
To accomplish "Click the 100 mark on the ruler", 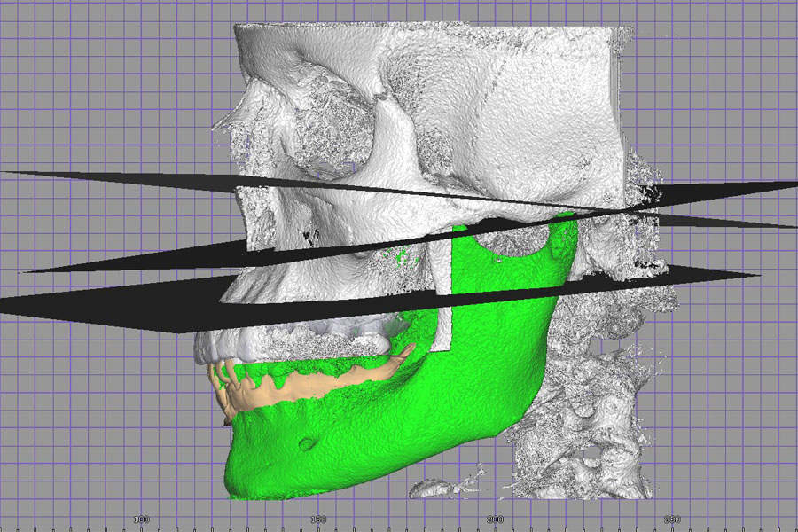I will click(140, 519).
